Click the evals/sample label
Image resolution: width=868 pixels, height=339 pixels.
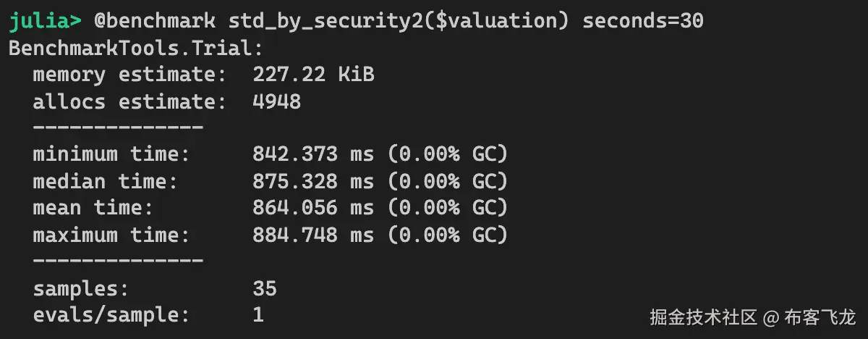click(111, 315)
